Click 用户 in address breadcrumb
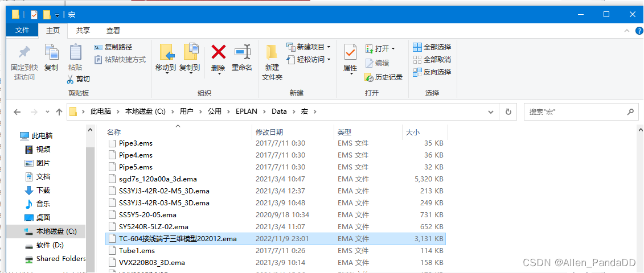The width and height of the screenshot is (644, 273). [x=186, y=111]
